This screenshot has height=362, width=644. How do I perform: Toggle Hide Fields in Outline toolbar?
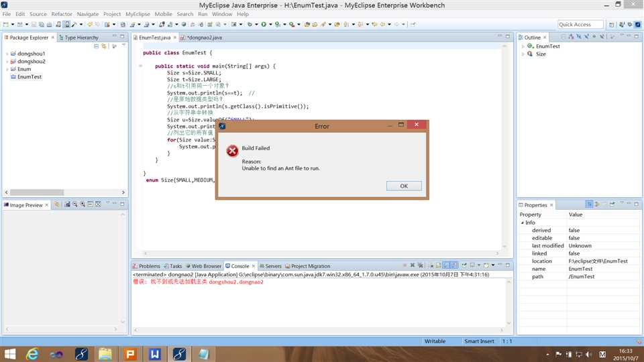click(x=578, y=37)
